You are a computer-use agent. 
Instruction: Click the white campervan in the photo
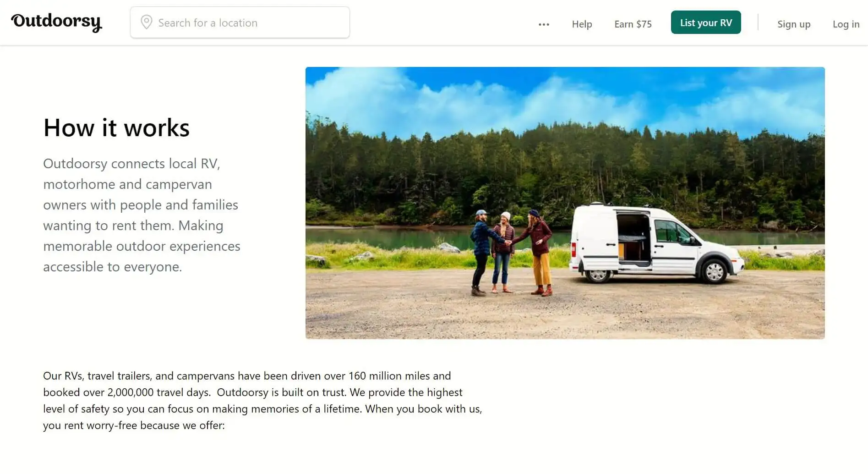point(655,243)
